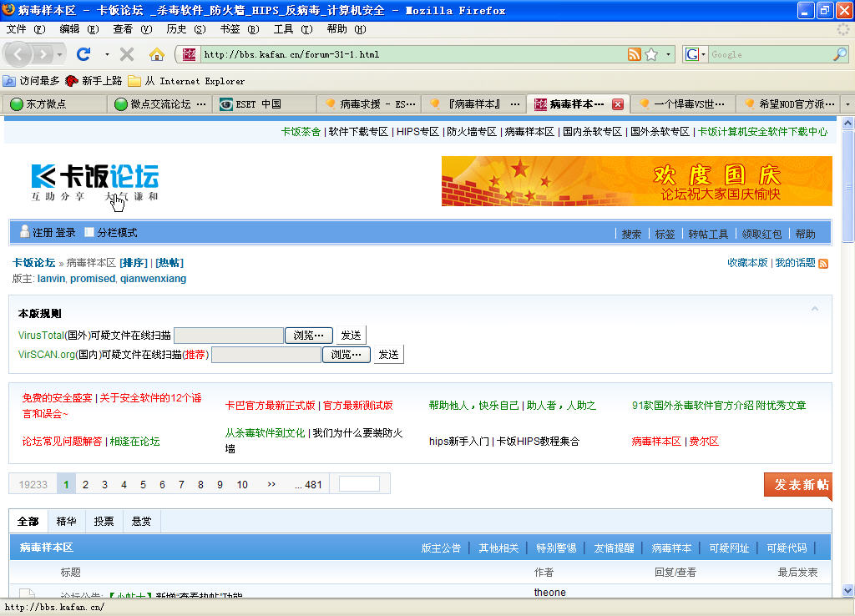Click 浏览 button for VirSCAN.org scan
The image size is (855, 616).
coord(347,355)
